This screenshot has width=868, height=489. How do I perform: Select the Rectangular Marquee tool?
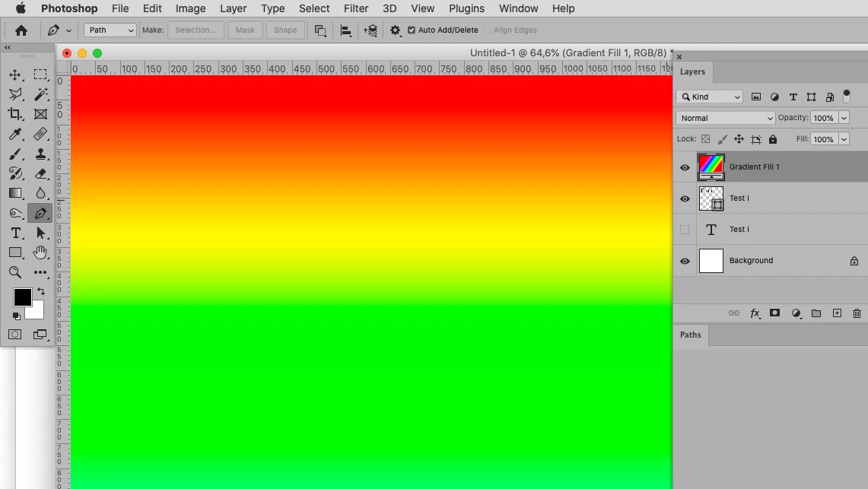click(40, 75)
